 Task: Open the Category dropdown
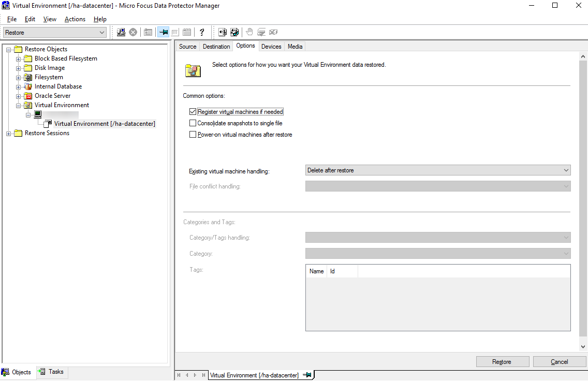tap(438, 254)
